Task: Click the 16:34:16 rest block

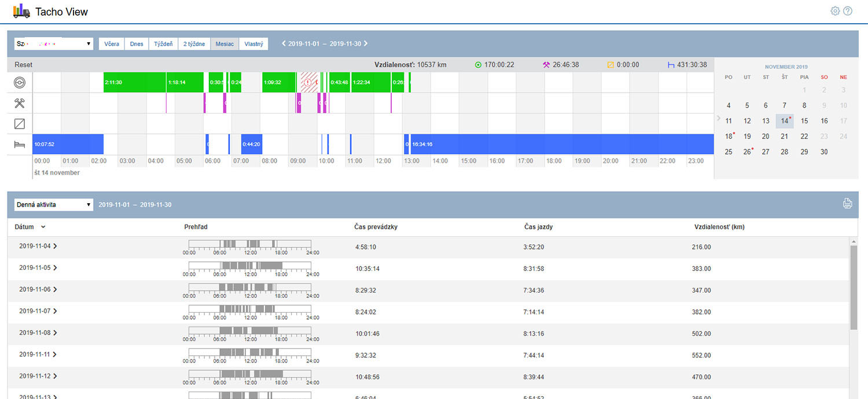Action: [562, 144]
